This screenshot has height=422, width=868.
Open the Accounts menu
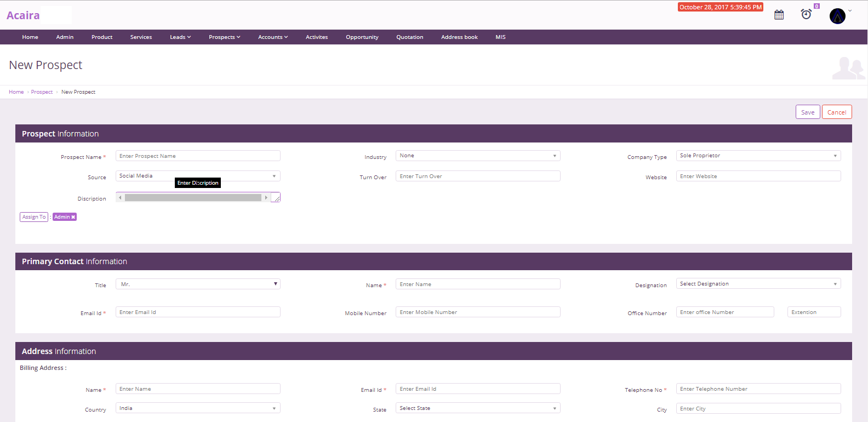(272, 37)
